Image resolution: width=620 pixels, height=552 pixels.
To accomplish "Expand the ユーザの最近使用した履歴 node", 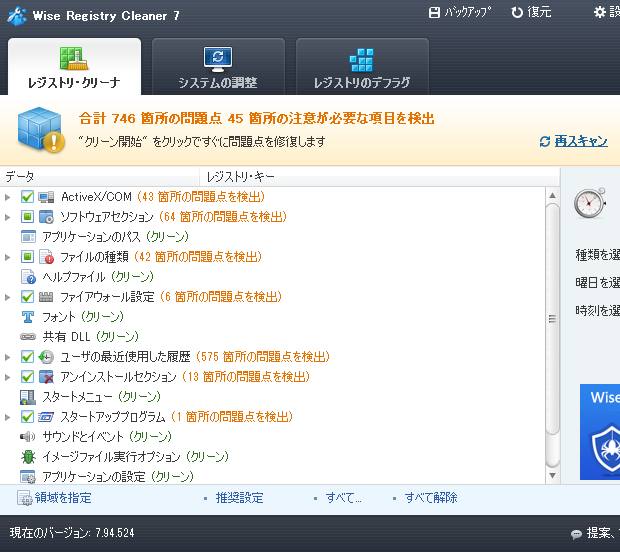I will click(x=8, y=357).
